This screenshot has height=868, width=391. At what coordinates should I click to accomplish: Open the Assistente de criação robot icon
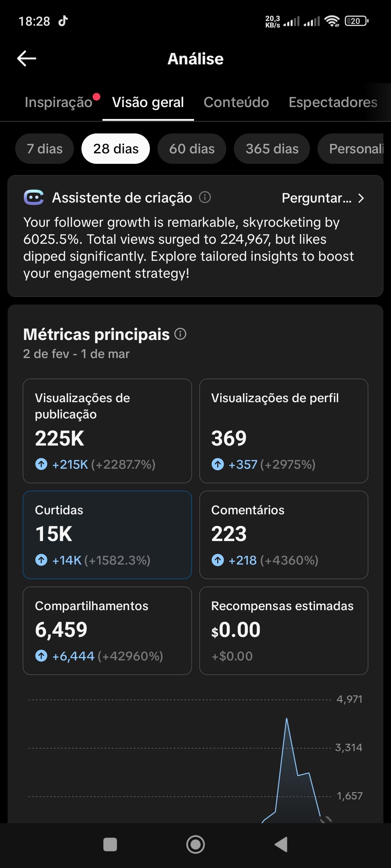click(34, 197)
